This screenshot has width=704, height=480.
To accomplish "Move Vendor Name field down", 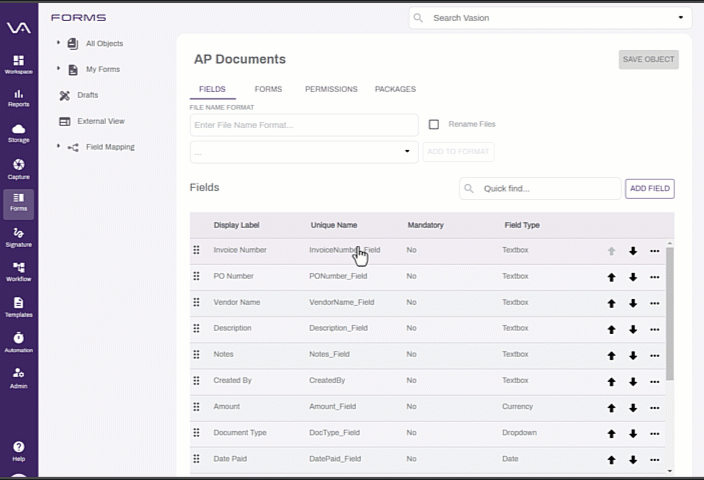I will [x=633, y=303].
